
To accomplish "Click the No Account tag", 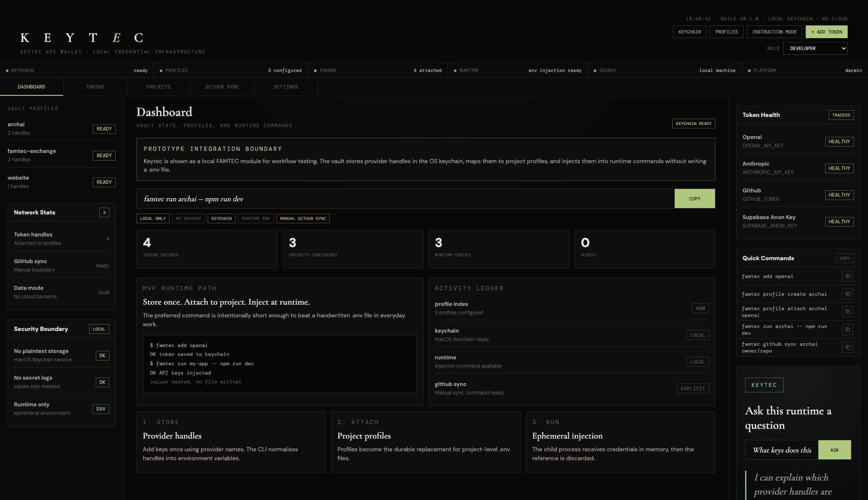I will 188,219.
